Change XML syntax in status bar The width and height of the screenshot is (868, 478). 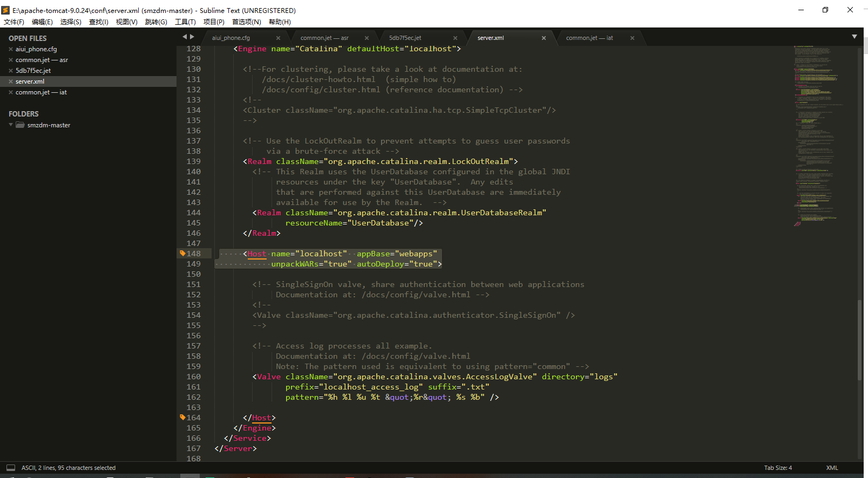pos(832,468)
